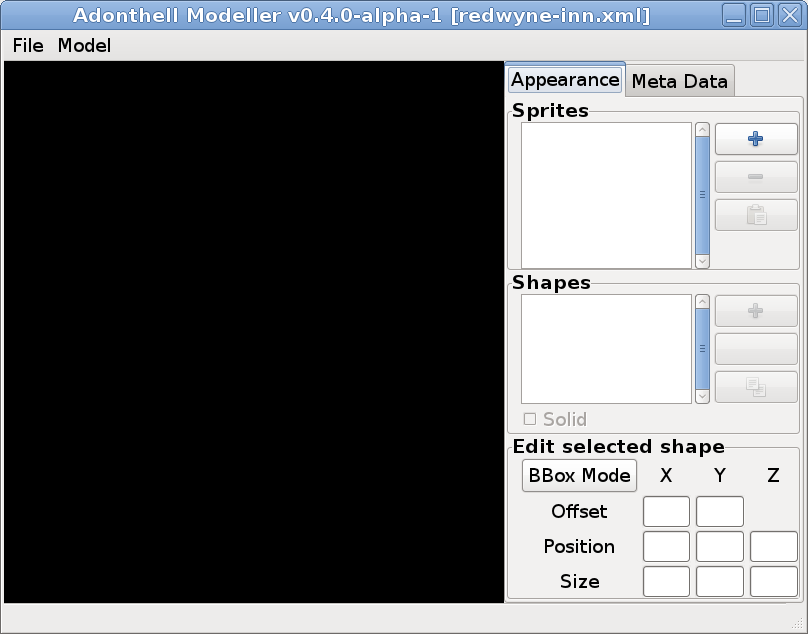Click Shapes list scrollbar down arrow
The image size is (808, 634).
pyautogui.click(x=702, y=396)
